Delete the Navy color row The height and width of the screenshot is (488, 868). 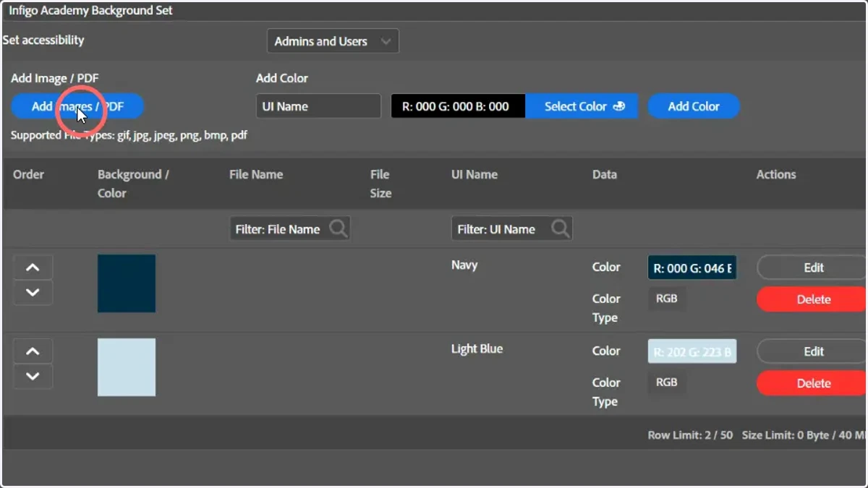pos(812,299)
